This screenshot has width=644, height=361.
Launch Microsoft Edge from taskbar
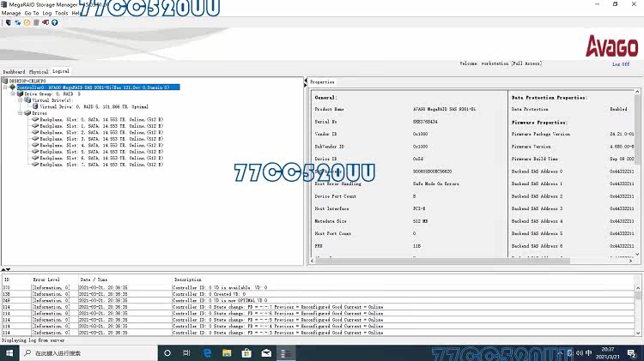click(x=208, y=352)
